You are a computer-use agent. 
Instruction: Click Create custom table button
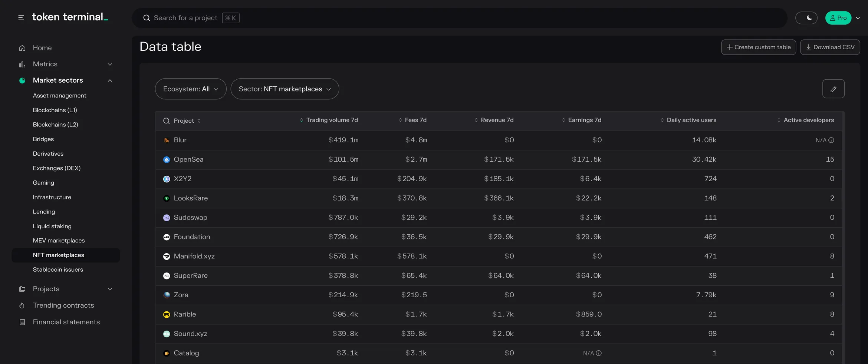point(758,47)
